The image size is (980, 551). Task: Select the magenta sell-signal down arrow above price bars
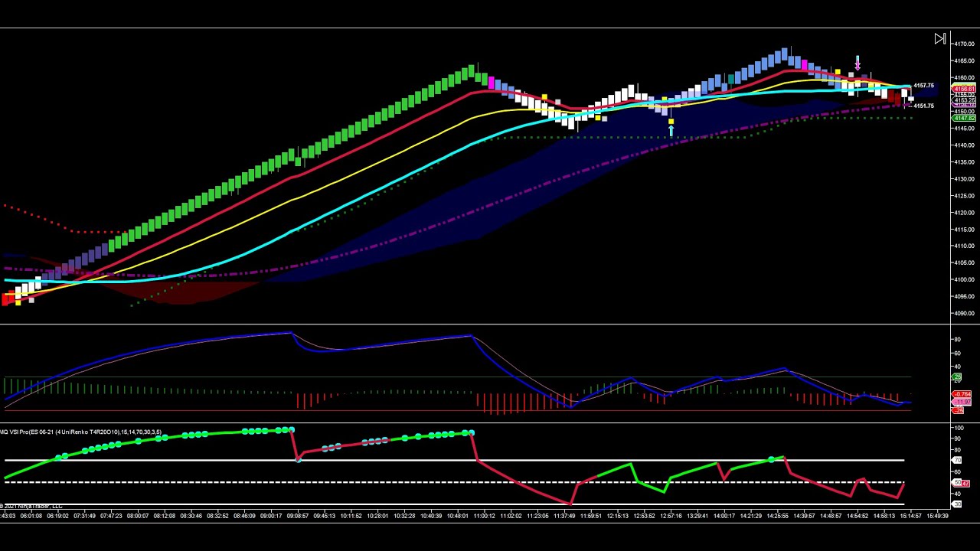coord(857,63)
